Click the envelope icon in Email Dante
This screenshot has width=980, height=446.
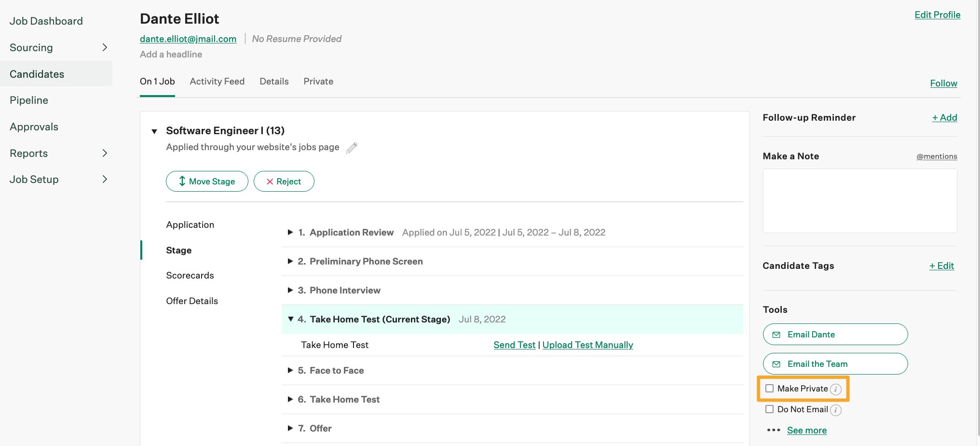tap(776, 335)
